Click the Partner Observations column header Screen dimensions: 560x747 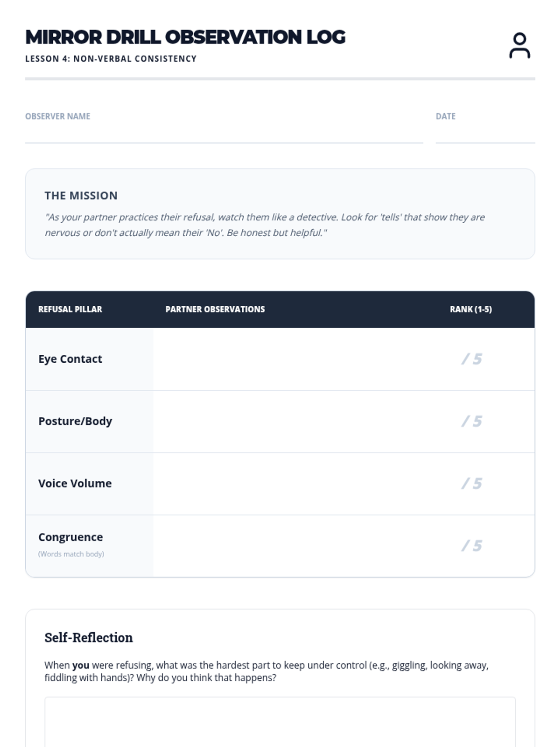point(215,309)
